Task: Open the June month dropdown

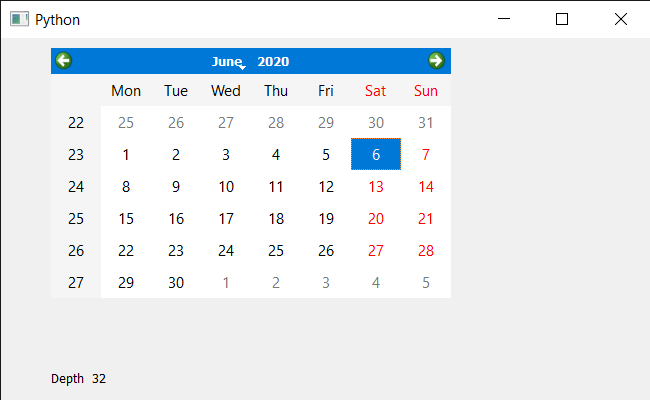Action: click(229, 61)
